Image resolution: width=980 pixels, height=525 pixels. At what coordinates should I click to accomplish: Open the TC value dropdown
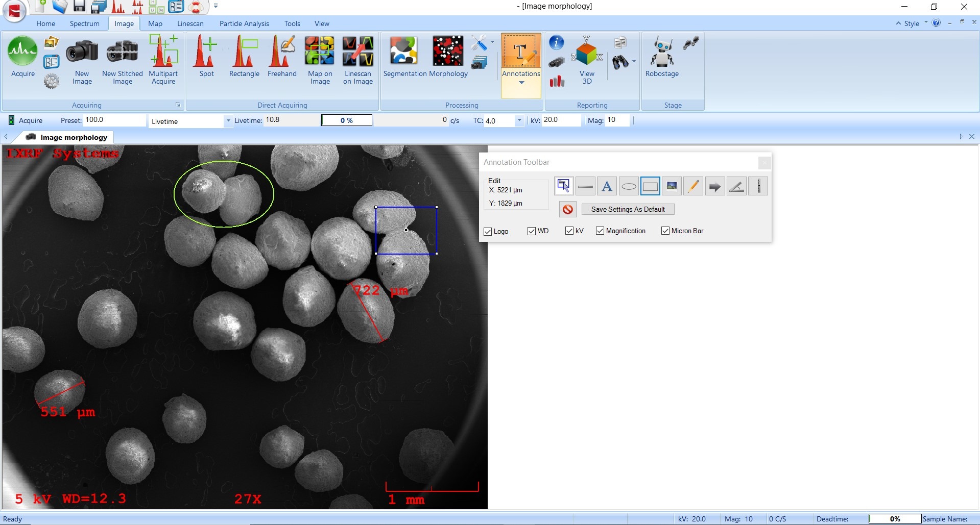point(519,120)
